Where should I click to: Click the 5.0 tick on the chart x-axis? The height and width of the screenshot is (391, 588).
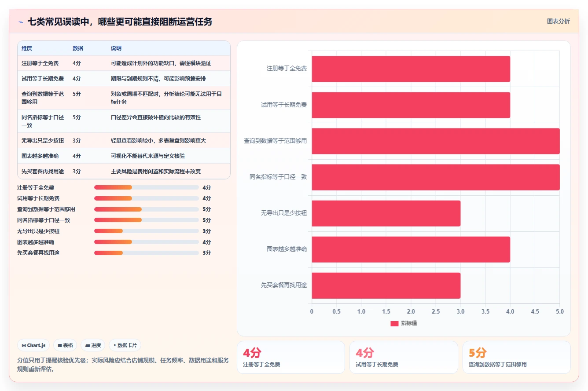coord(559,311)
